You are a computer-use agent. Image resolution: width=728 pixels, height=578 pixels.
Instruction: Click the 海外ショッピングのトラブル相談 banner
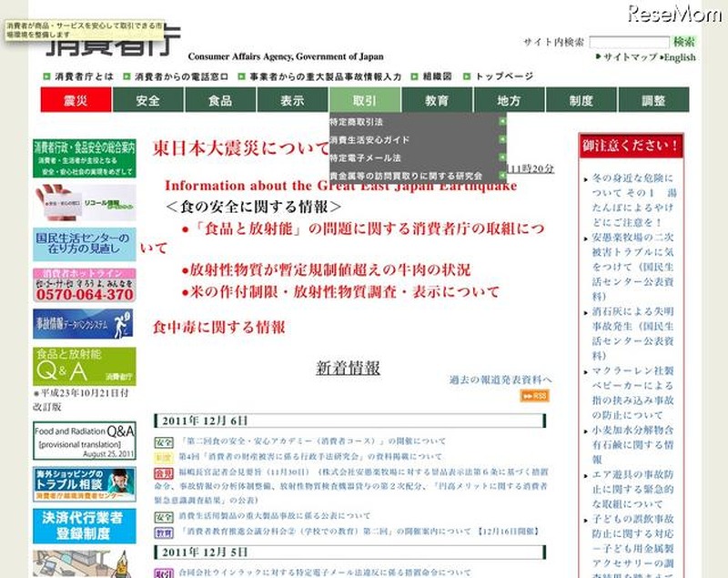tap(85, 483)
